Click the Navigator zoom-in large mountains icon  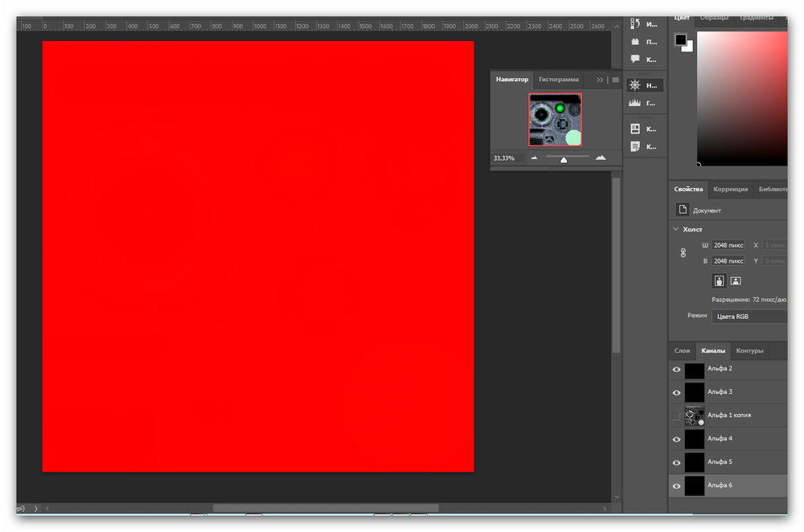pos(601,158)
